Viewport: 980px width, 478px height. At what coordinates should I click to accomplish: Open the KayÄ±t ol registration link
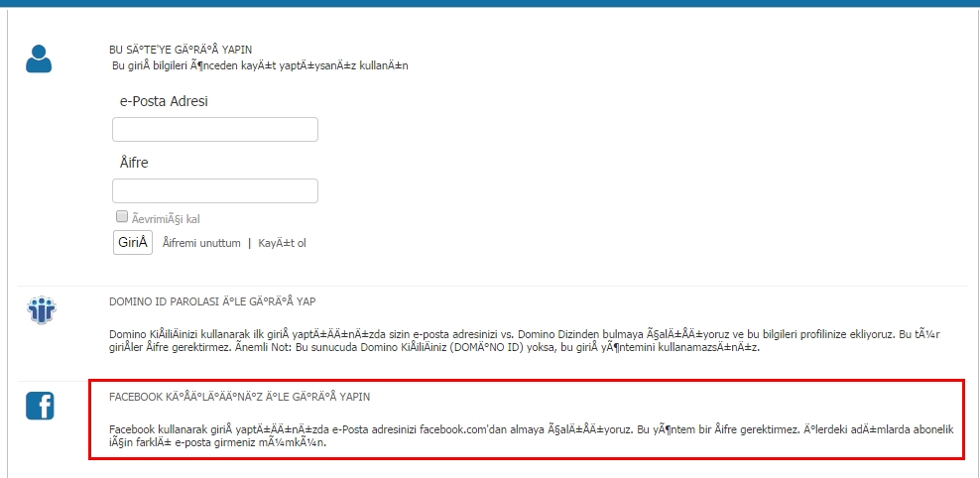282,243
